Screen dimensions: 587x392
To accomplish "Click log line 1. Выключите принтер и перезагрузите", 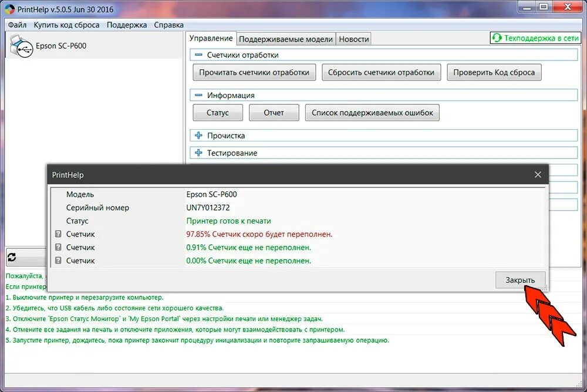I will [85, 298].
